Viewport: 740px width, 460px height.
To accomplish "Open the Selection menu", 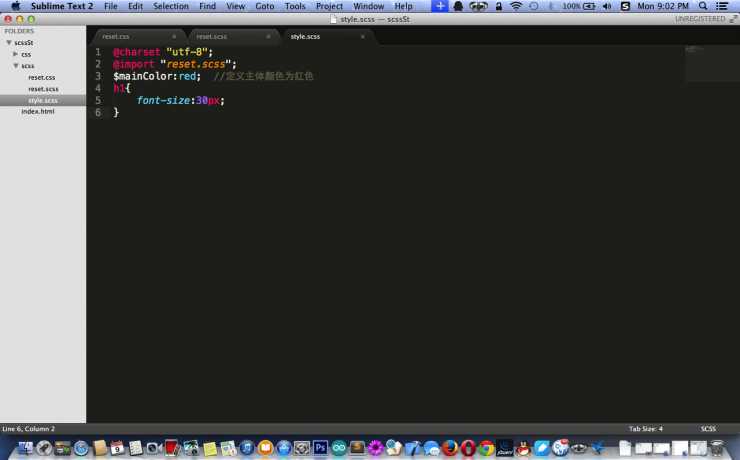I will click(170, 6).
